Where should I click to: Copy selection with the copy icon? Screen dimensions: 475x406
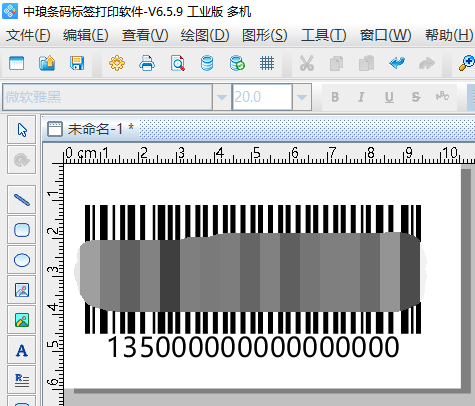pyautogui.click(x=336, y=63)
